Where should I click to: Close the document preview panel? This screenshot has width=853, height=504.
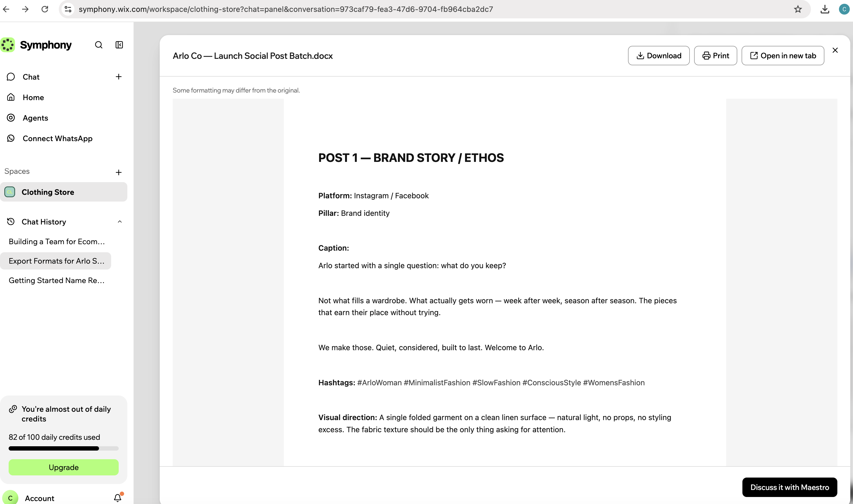pos(835,50)
